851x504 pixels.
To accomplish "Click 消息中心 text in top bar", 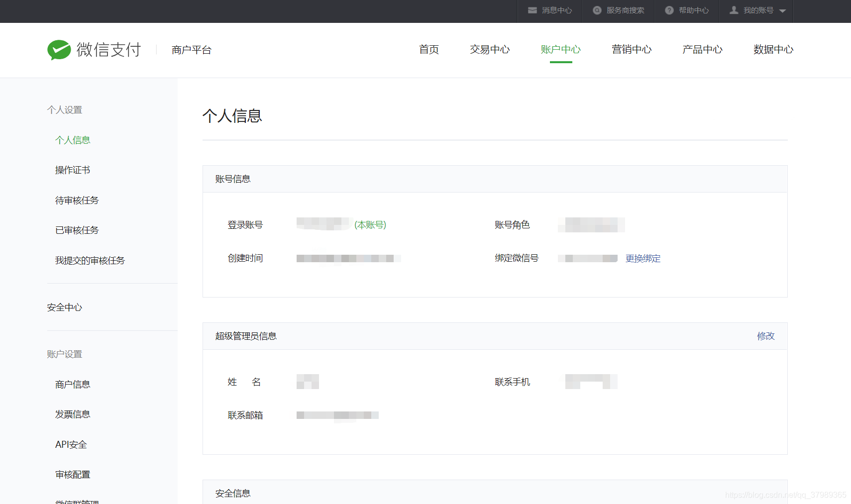I will click(x=557, y=10).
